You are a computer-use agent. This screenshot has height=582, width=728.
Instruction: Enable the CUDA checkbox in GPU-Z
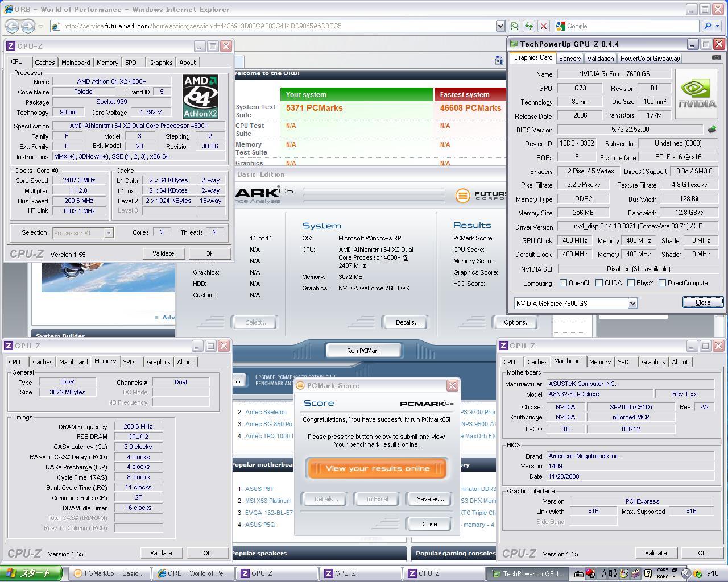tap(599, 282)
